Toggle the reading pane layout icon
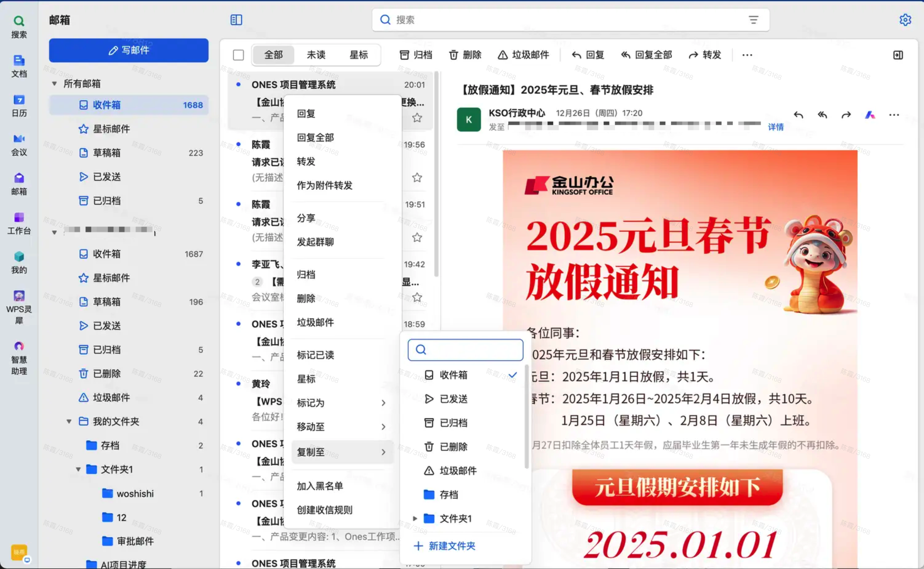The height and width of the screenshot is (569, 924). click(898, 55)
